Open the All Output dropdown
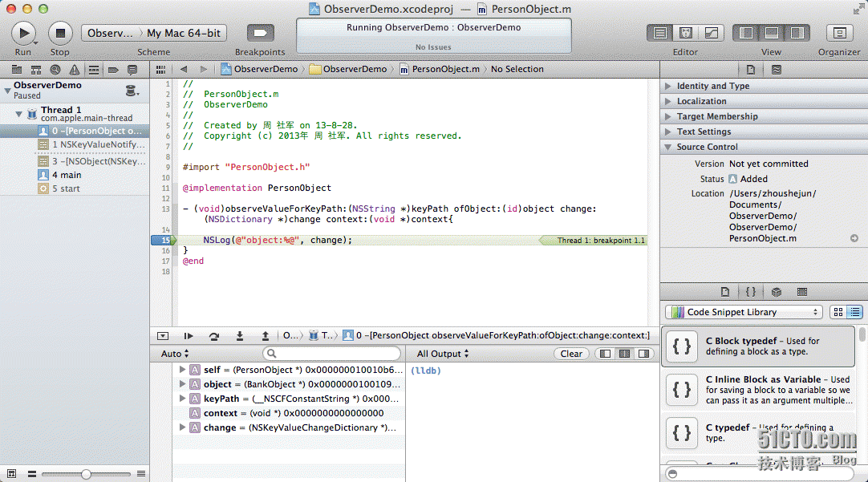The width and height of the screenshot is (868, 482). tap(443, 354)
